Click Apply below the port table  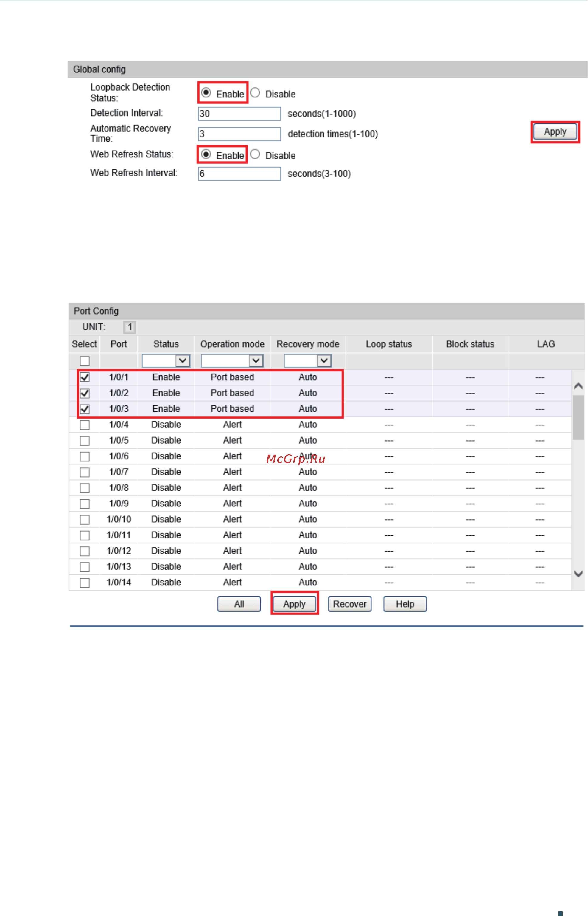coord(294,604)
